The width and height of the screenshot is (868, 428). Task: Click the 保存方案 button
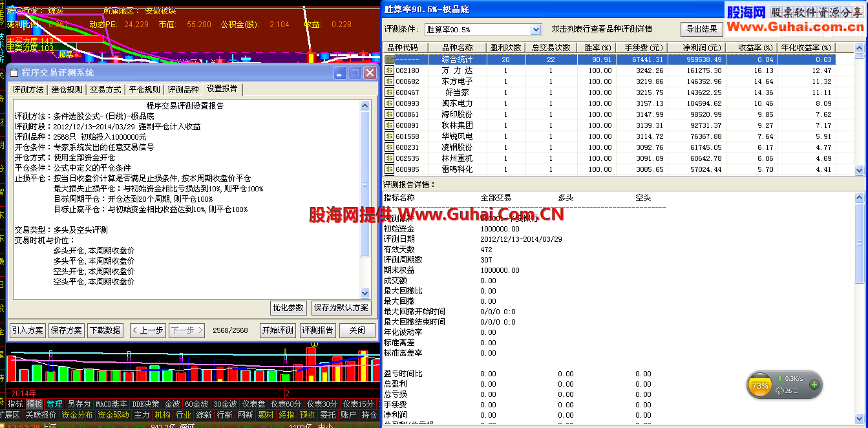67,330
